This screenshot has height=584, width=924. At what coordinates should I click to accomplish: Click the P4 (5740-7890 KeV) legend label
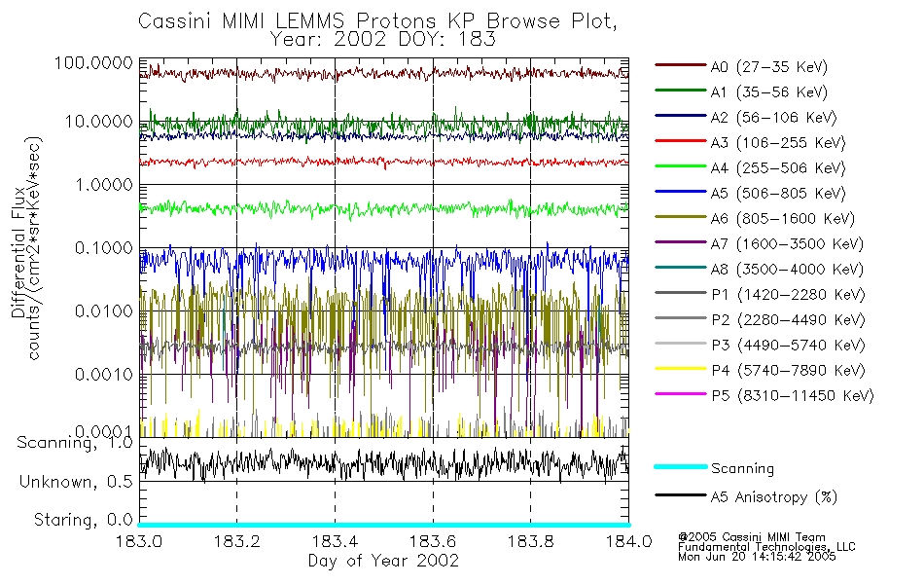tap(788, 371)
